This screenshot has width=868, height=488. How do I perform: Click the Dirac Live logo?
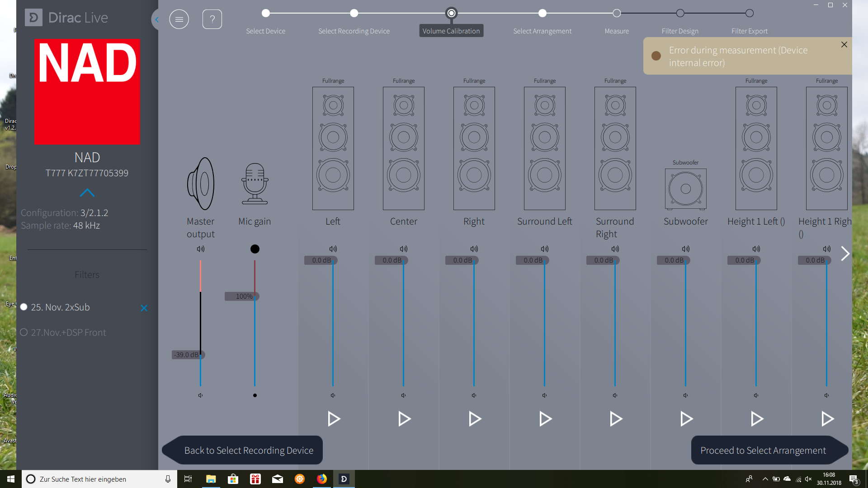point(66,18)
